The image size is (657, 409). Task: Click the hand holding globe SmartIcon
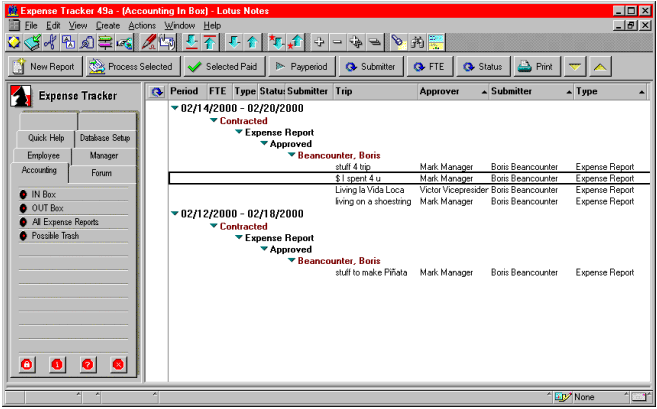point(124,42)
